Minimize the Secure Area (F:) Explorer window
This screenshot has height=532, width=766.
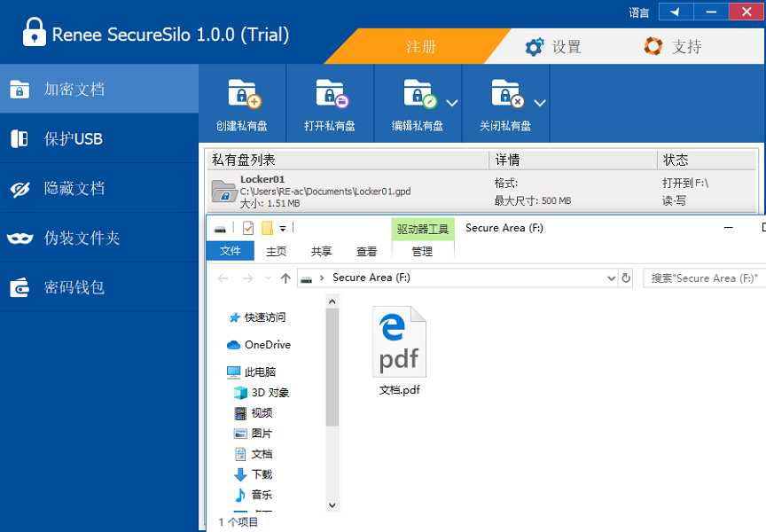729,228
